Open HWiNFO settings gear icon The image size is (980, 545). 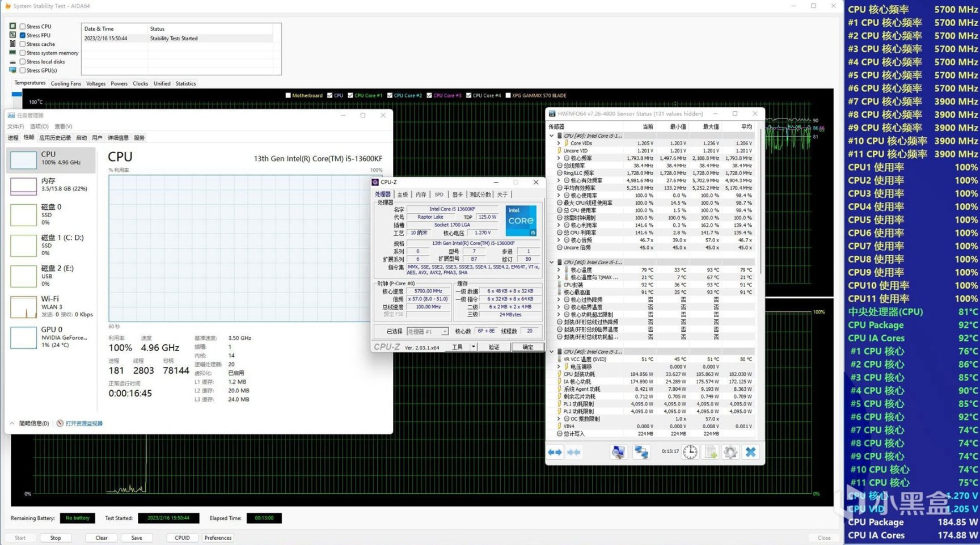pyautogui.click(x=730, y=452)
